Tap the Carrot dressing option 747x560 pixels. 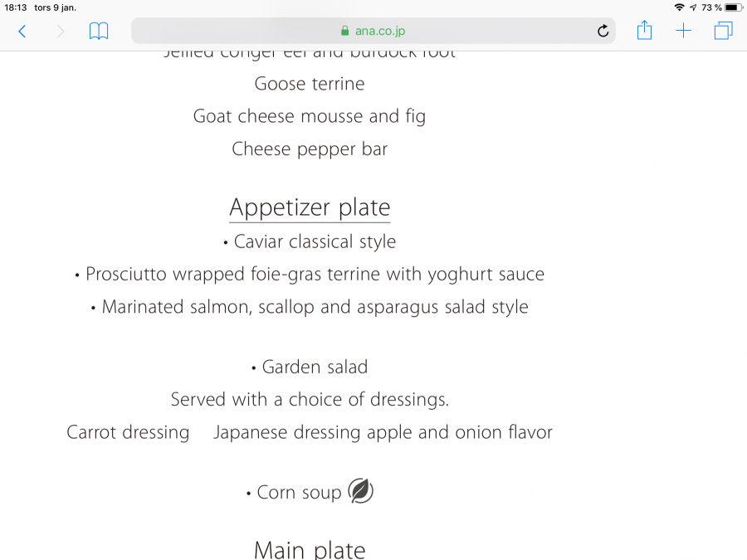coord(128,432)
